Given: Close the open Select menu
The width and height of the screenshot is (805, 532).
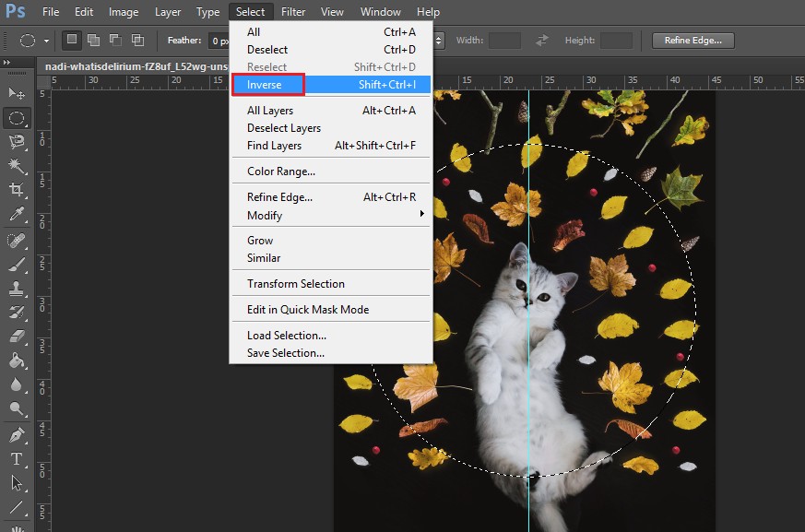Looking at the screenshot, I should tap(250, 12).
